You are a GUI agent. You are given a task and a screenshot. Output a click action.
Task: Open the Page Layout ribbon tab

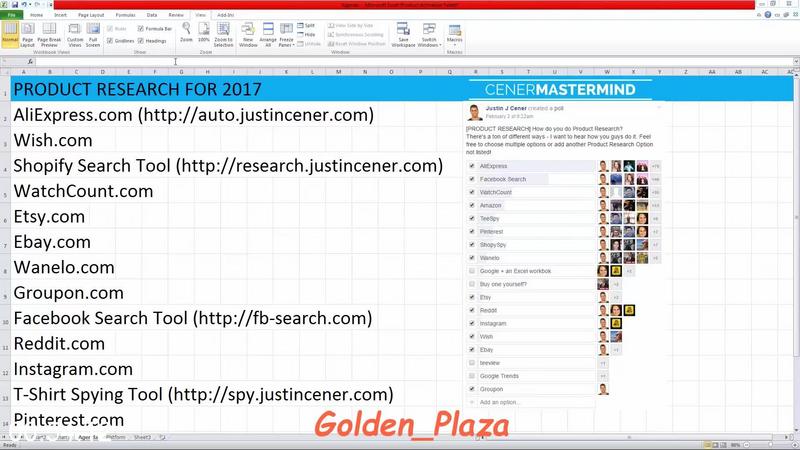point(91,15)
